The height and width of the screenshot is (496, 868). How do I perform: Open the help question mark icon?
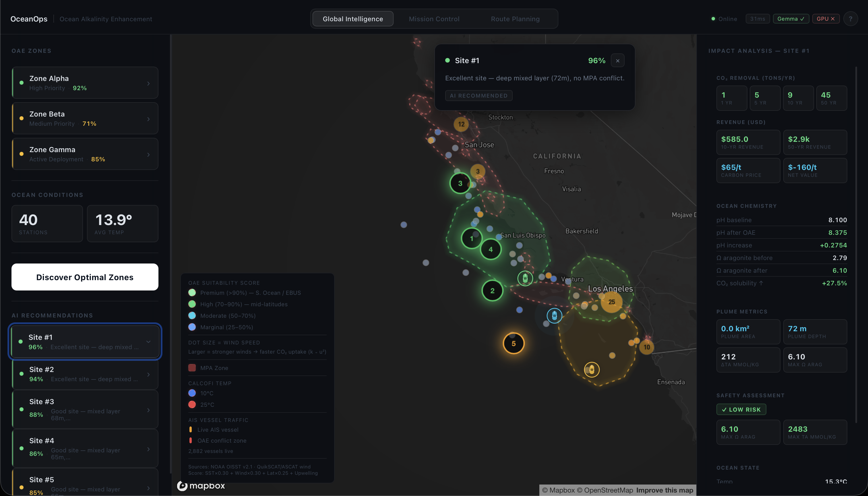coord(850,19)
